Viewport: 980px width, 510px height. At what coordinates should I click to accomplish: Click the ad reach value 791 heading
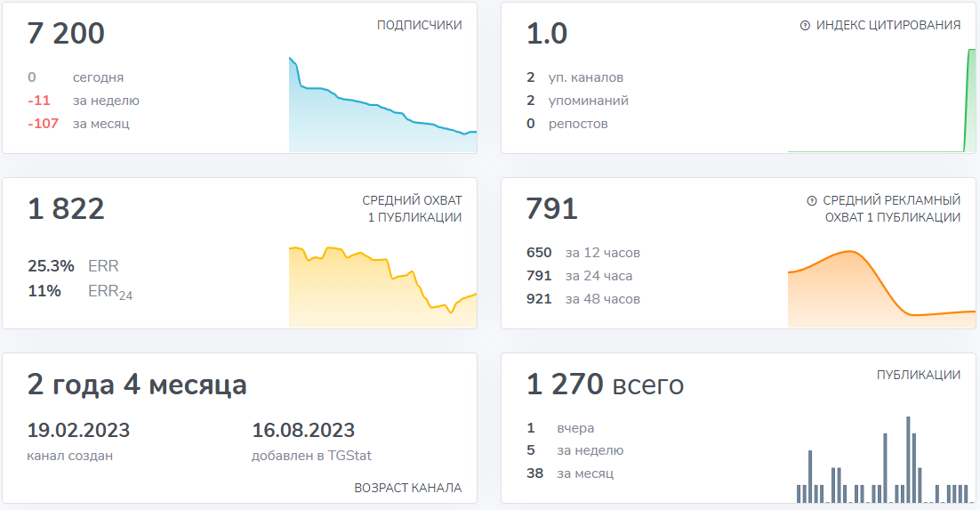click(x=552, y=208)
